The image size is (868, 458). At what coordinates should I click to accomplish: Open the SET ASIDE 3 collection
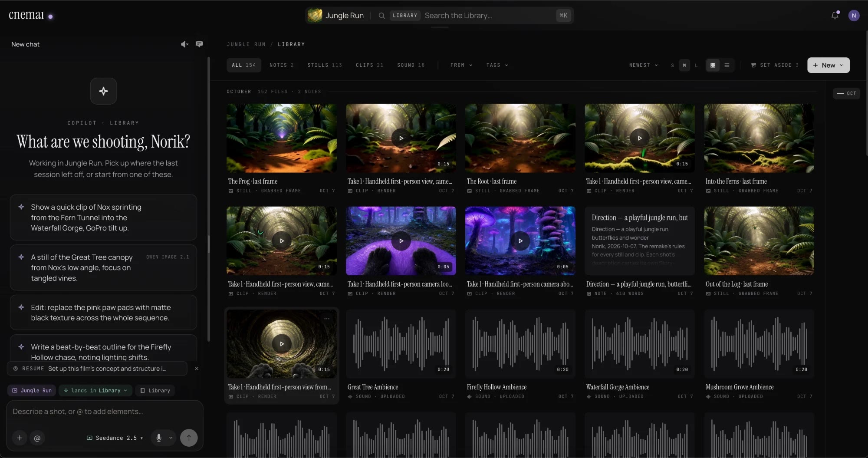point(775,65)
